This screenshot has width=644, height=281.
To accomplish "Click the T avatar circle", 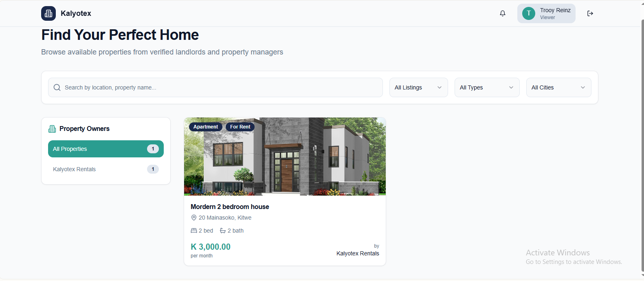I will coord(529,13).
